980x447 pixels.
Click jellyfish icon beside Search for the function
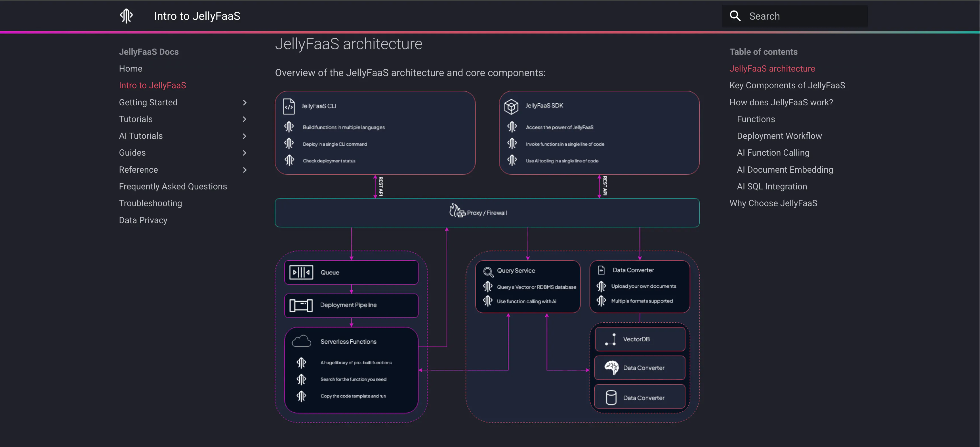tap(301, 380)
